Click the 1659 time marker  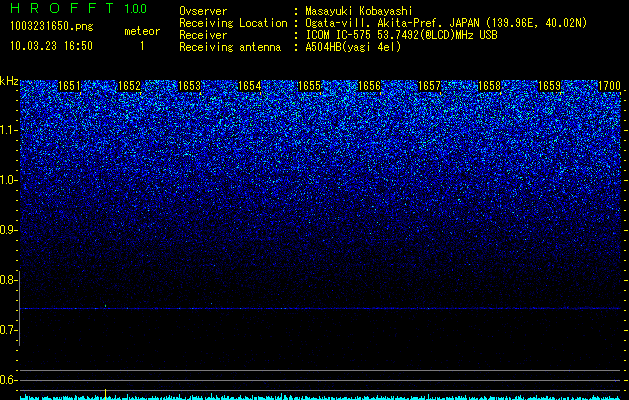[x=549, y=86]
